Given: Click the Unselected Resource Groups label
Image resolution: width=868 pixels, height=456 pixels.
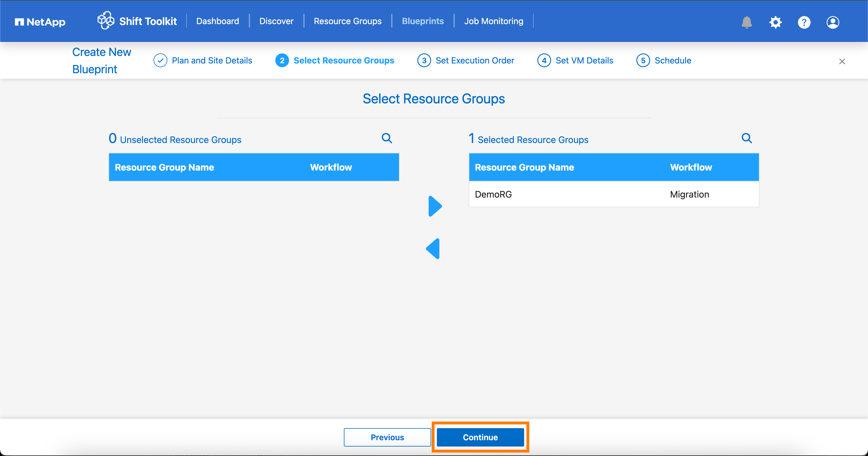Looking at the screenshot, I should point(181,140).
